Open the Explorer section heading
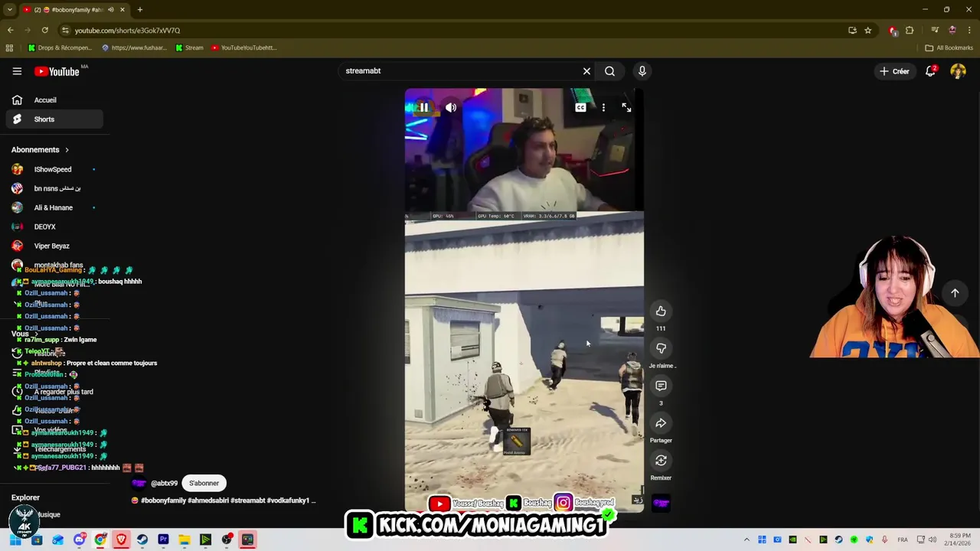The height and width of the screenshot is (551, 980). tap(25, 497)
